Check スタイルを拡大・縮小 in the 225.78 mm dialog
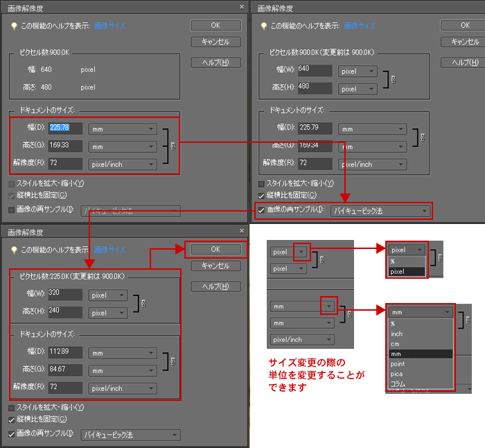The height and width of the screenshot is (448, 485). click(12, 184)
